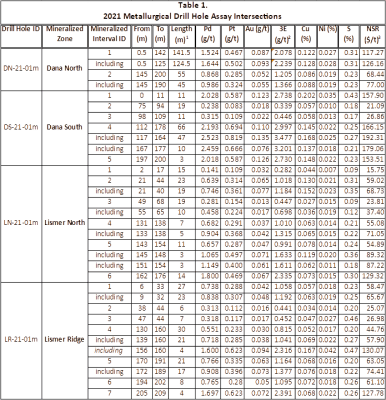
Task: Click the NSR value 179.06
Action: click(x=373, y=149)
